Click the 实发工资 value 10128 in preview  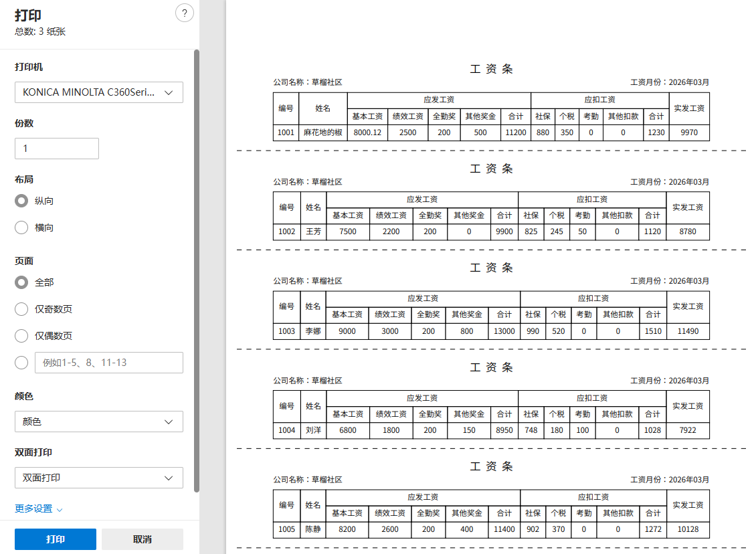688,529
